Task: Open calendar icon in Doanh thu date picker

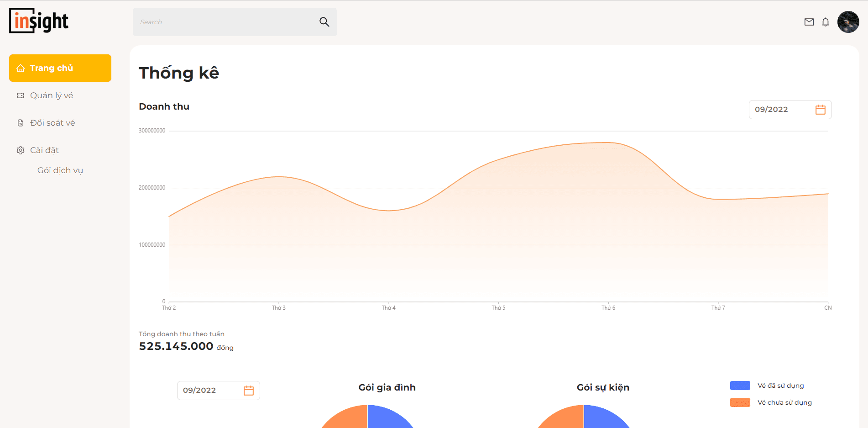Action: [x=821, y=110]
